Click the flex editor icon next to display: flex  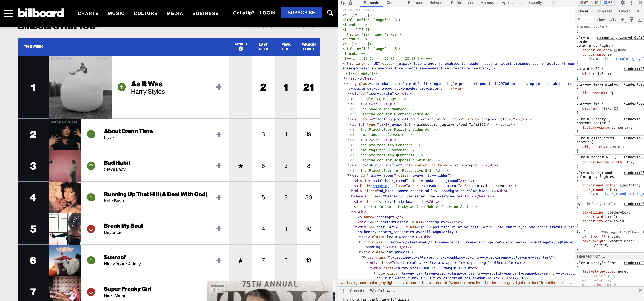616,108
